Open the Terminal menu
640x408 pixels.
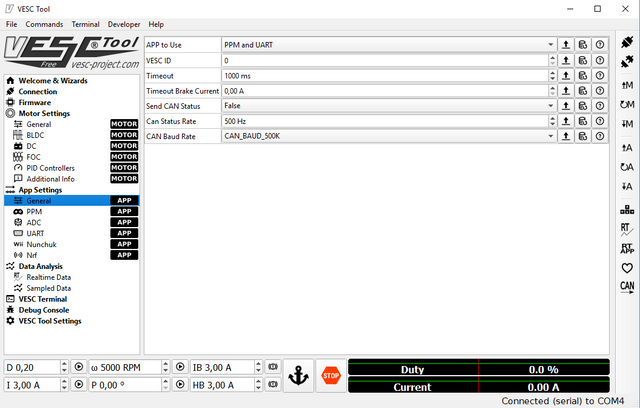[85, 24]
